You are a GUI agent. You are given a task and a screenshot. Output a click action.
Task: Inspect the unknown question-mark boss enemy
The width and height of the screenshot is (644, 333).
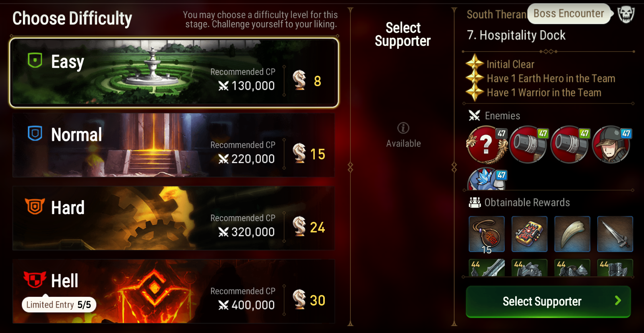[x=487, y=144]
